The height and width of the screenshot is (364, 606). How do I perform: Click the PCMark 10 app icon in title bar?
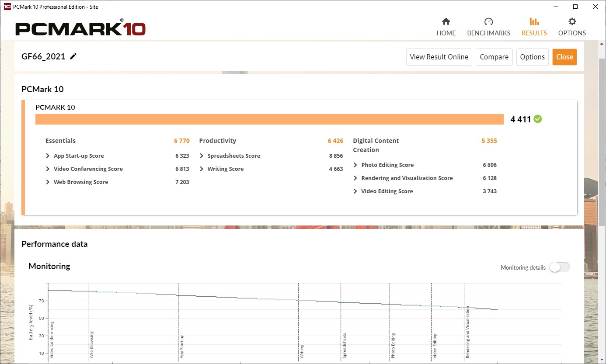click(x=7, y=7)
